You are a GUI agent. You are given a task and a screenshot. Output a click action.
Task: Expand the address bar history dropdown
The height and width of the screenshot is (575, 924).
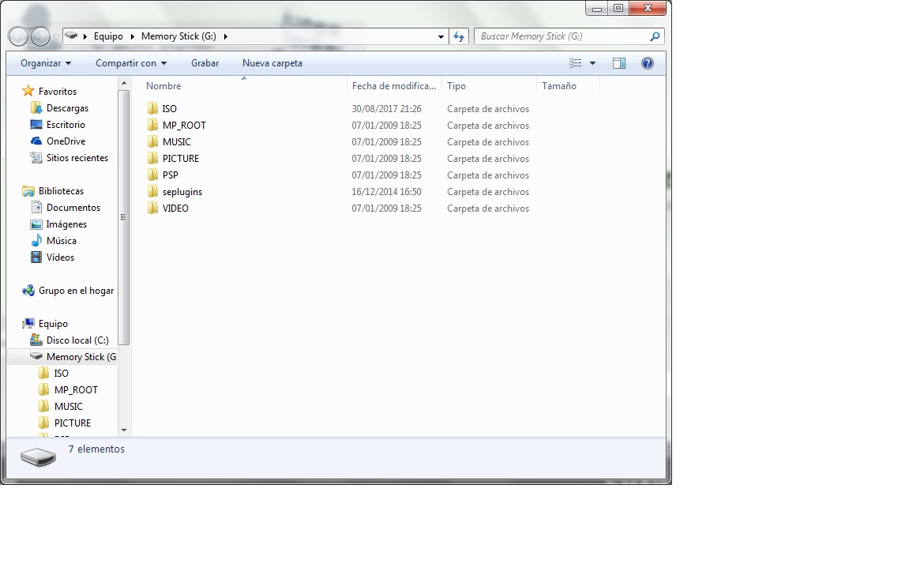click(x=441, y=36)
